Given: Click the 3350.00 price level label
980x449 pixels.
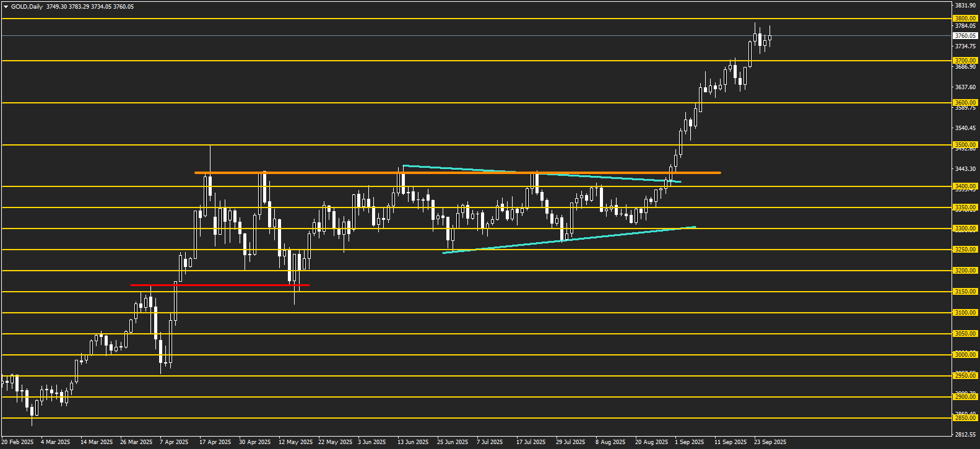Looking at the screenshot, I should (x=966, y=207).
